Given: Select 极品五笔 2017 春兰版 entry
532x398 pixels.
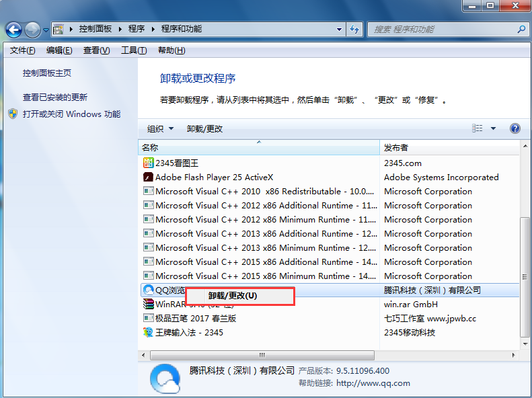Looking at the screenshot, I should tap(196, 318).
